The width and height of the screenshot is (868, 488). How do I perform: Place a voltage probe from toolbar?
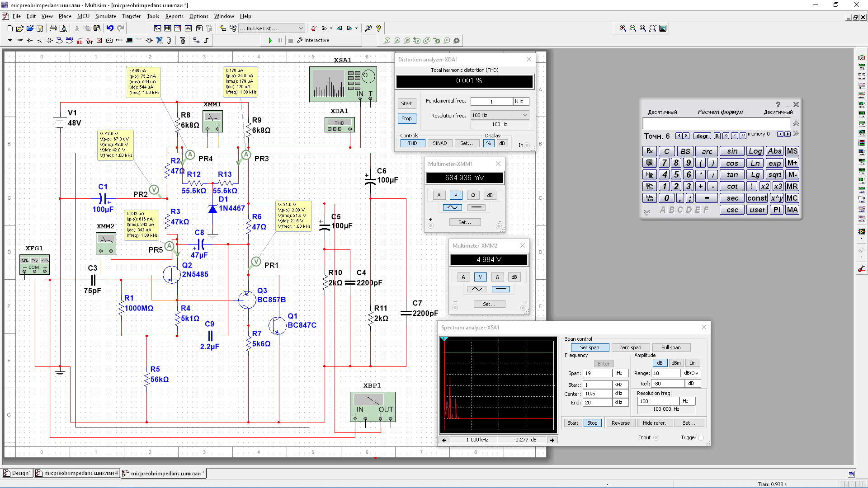point(387,41)
